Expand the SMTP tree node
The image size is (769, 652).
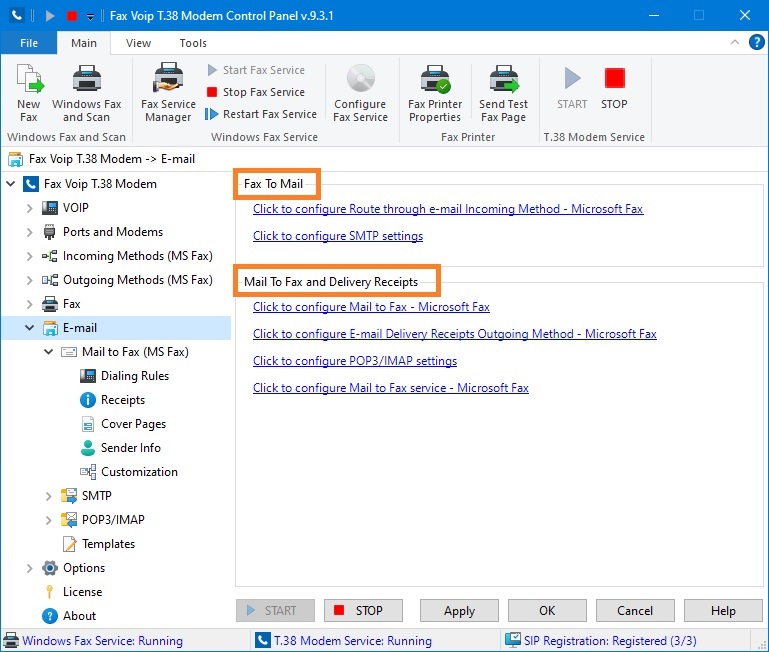coord(49,496)
